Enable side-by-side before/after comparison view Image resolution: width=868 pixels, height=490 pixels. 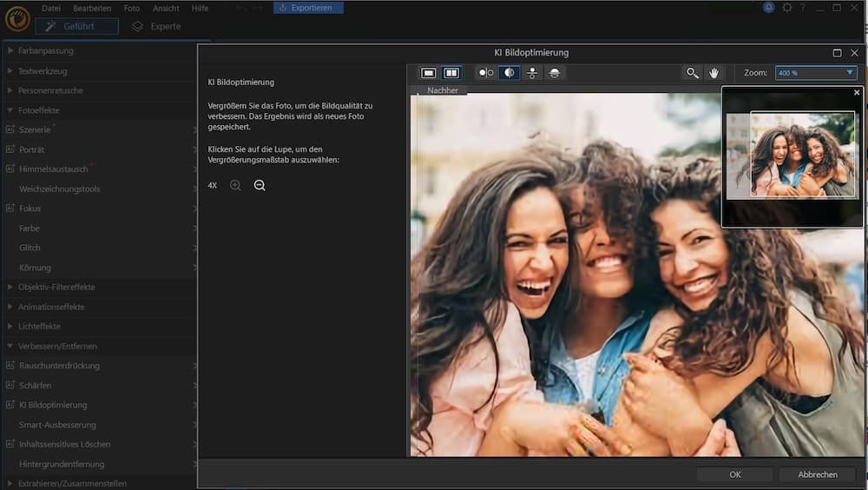(x=451, y=73)
